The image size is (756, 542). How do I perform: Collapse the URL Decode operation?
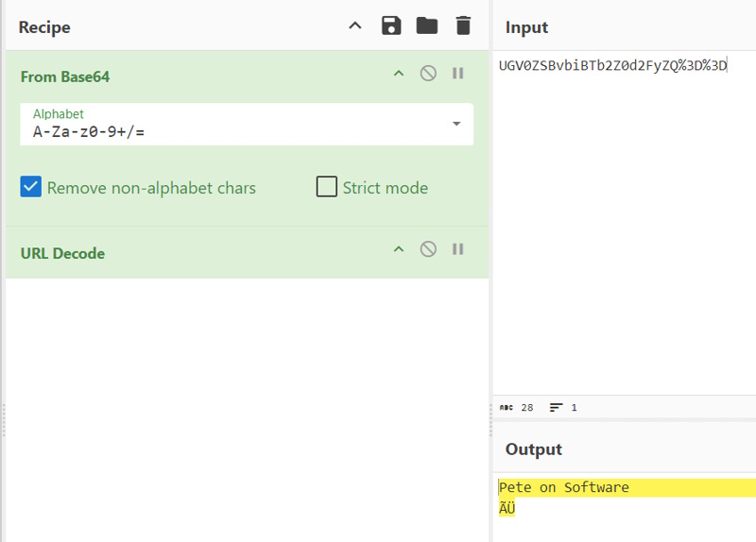[x=399, y=249]
